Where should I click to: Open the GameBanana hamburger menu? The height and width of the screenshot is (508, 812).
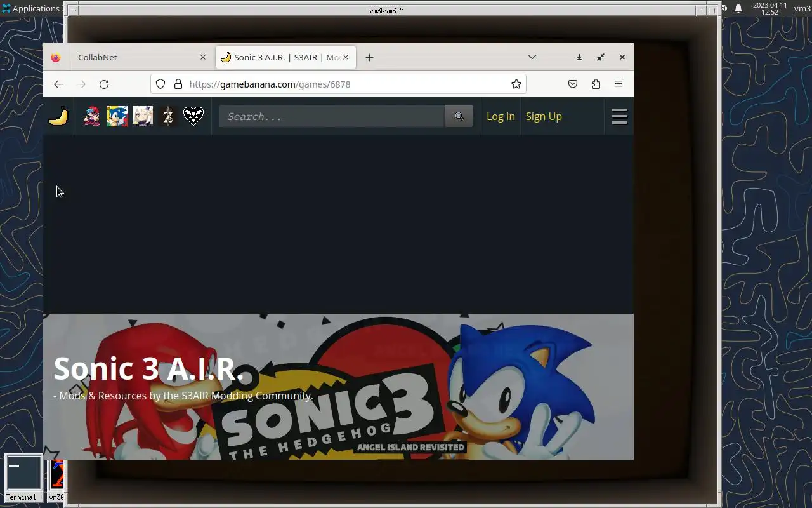(619, 116)
